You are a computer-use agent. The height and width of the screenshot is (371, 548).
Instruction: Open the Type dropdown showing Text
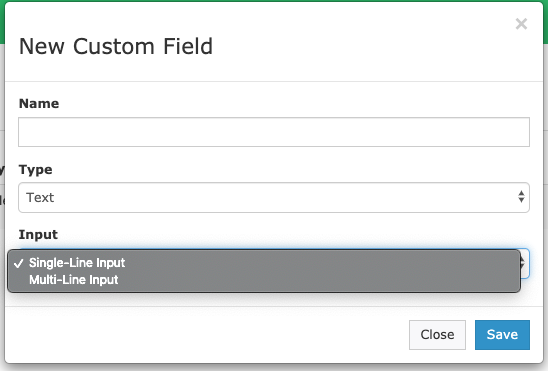(x=274, y=197)
